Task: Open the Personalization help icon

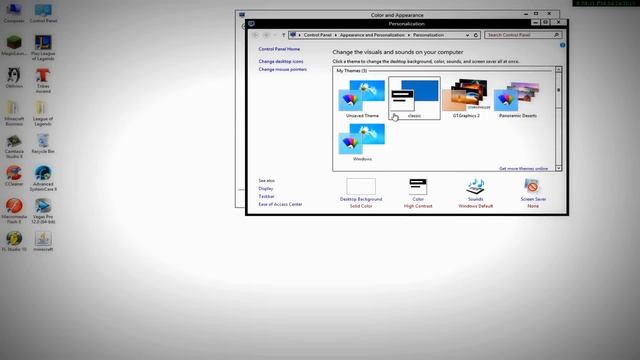Action: (x=562, y=45)
